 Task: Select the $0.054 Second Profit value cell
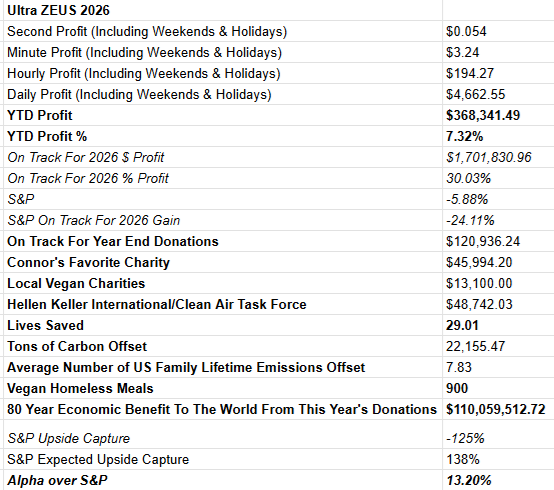tap(498, 31)
